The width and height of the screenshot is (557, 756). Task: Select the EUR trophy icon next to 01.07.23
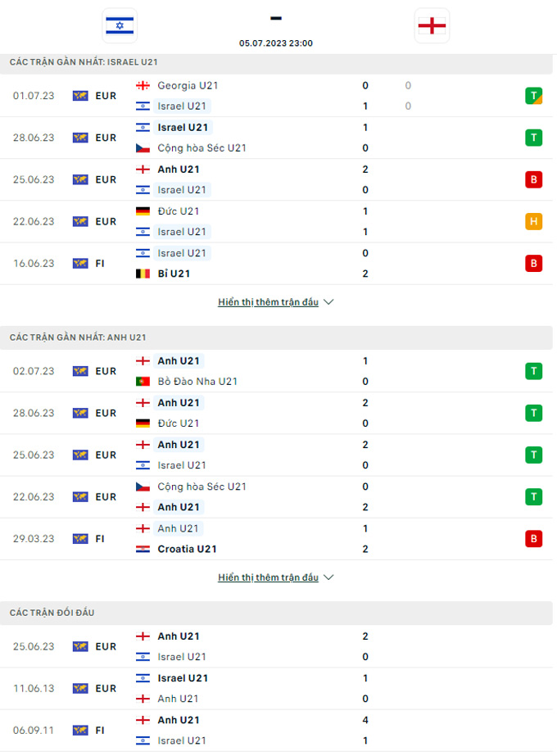(x=79, y=95)
